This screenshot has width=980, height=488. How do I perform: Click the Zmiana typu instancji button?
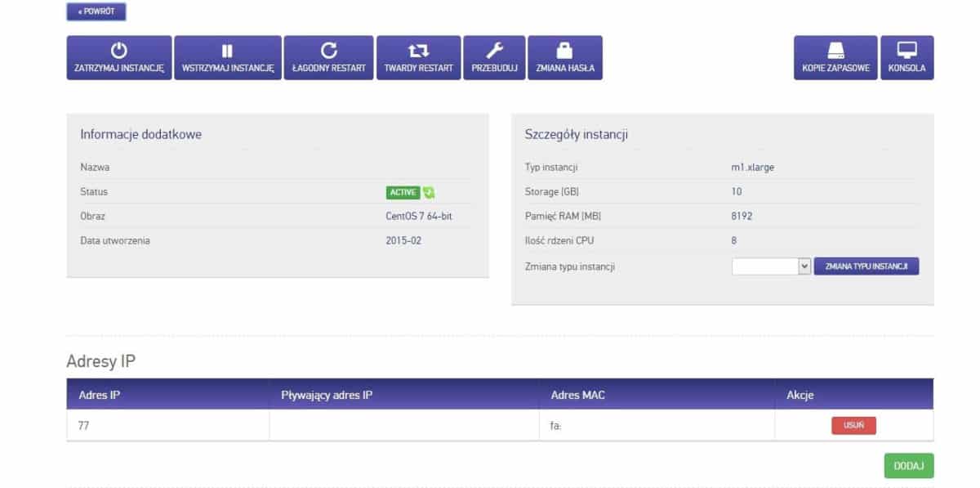(x=866, y=266)
